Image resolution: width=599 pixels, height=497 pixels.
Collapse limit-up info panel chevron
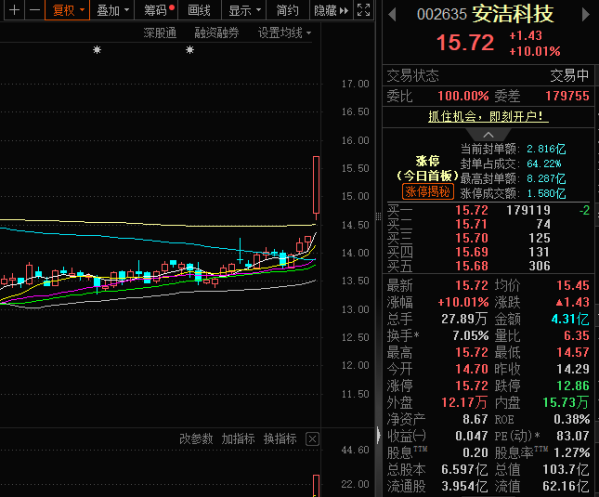tap(488, 134)
